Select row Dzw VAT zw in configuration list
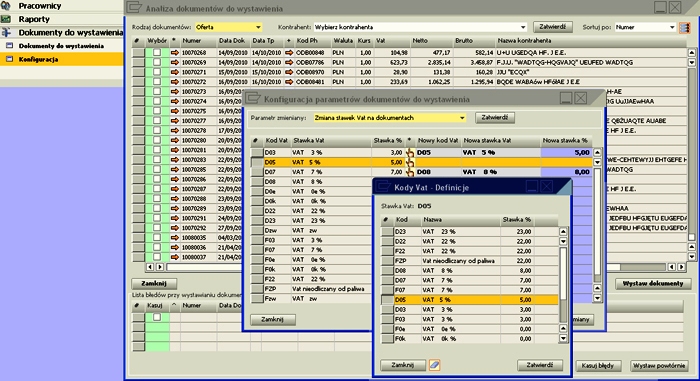Screen dimensions: 700x381 pyautogui.click(x=311, y=230)
